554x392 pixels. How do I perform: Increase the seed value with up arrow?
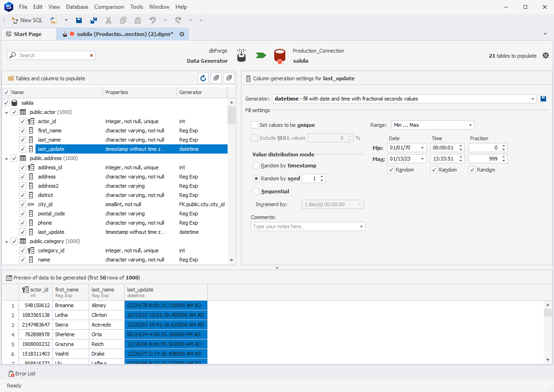[322, 177]
